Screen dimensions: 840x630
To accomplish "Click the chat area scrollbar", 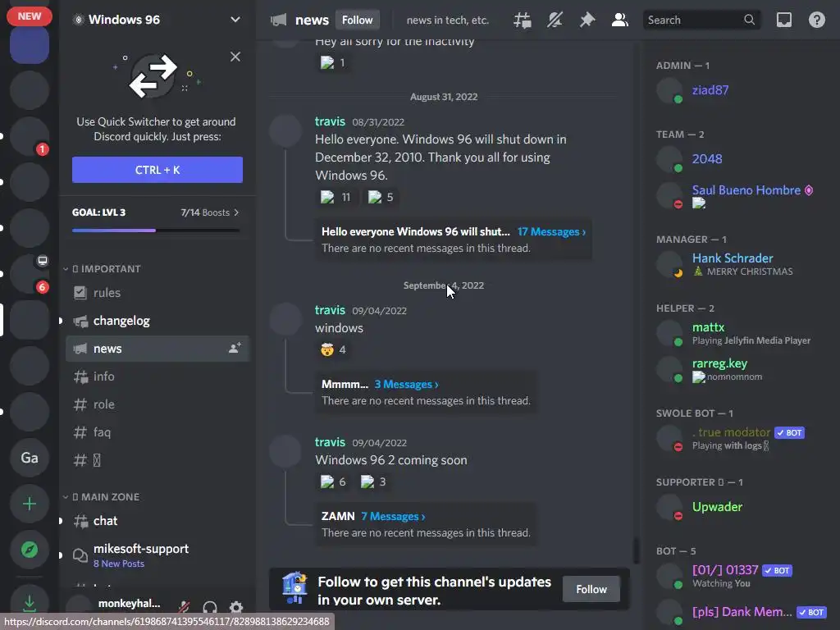I will [x=637, y=550].
